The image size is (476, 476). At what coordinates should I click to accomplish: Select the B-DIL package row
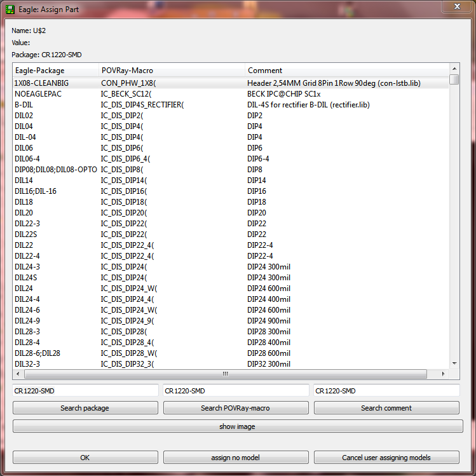pos(231,105)
